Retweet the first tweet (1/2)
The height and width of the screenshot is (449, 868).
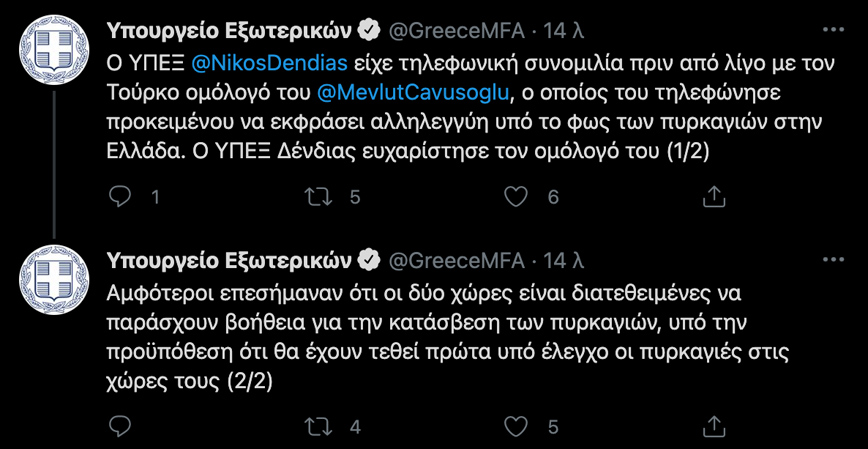click(x=319, y=197)
